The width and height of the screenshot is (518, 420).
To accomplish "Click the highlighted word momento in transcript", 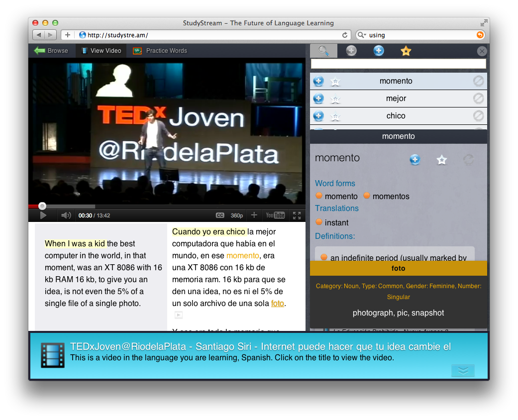I will click(243, 255).
